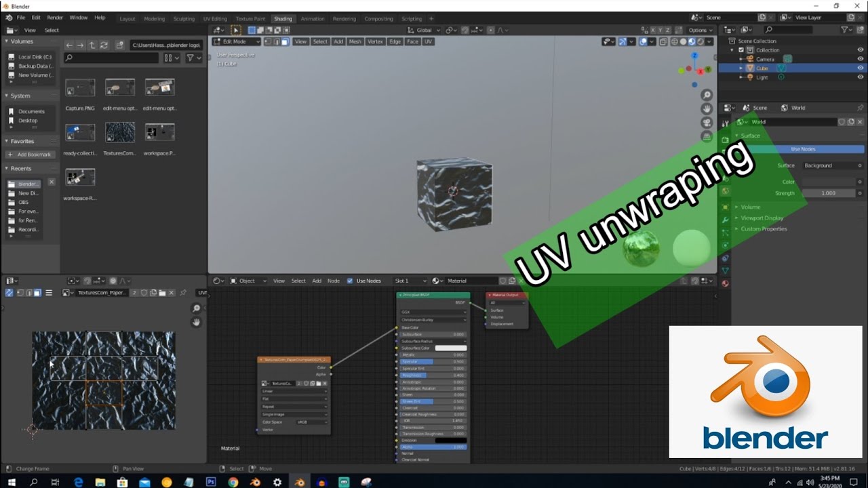Select face selection mode in viewport header

pos(285,41)
